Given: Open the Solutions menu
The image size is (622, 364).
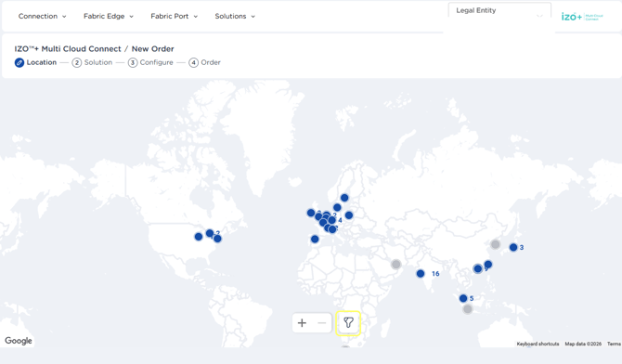Looking at the screenshot, I should pyautogui.click(x=235, y=17).
